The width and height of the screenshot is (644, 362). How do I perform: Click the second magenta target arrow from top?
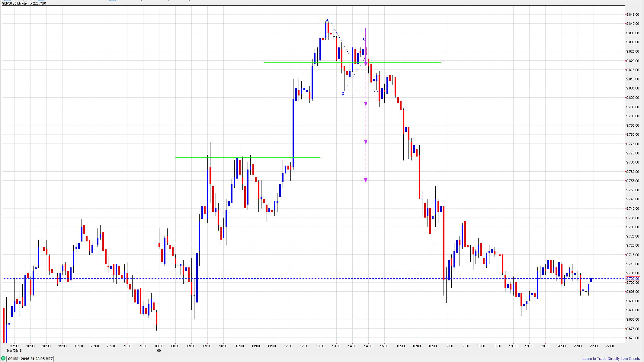click(x=366, y=104)
